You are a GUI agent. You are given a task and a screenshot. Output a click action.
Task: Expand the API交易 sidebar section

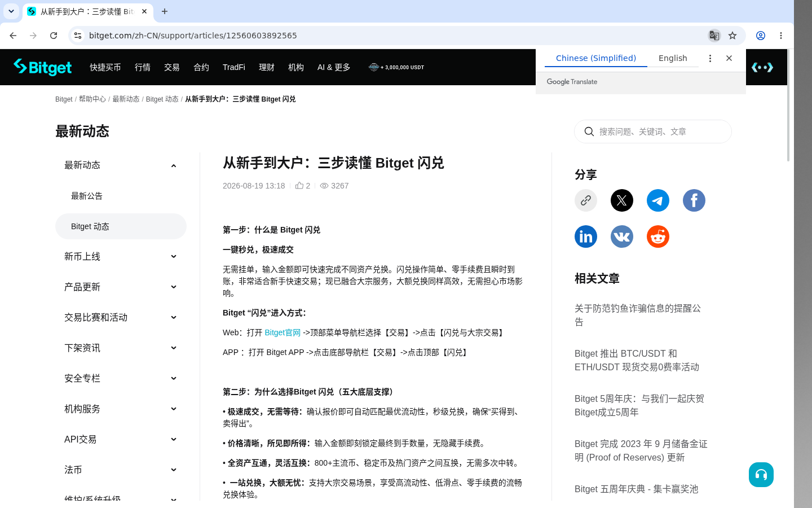coord(174,440)
